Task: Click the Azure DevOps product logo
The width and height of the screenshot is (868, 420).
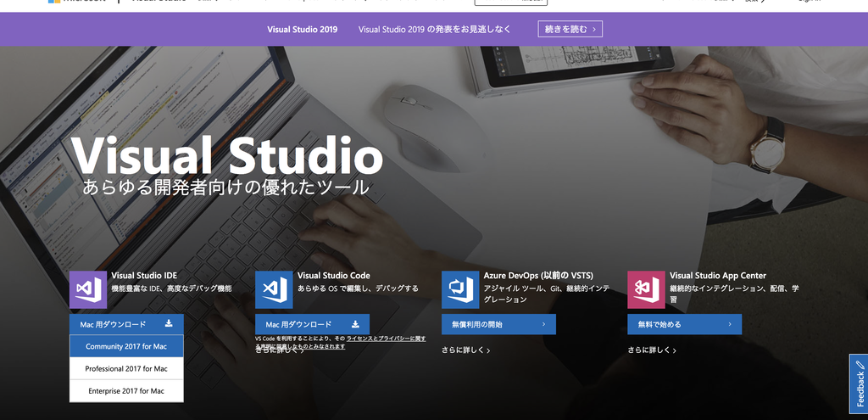Action: (x=460, y=289)
